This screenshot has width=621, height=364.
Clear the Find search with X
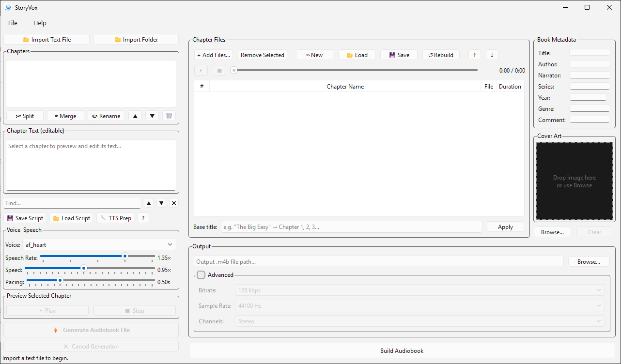point(174,203)
